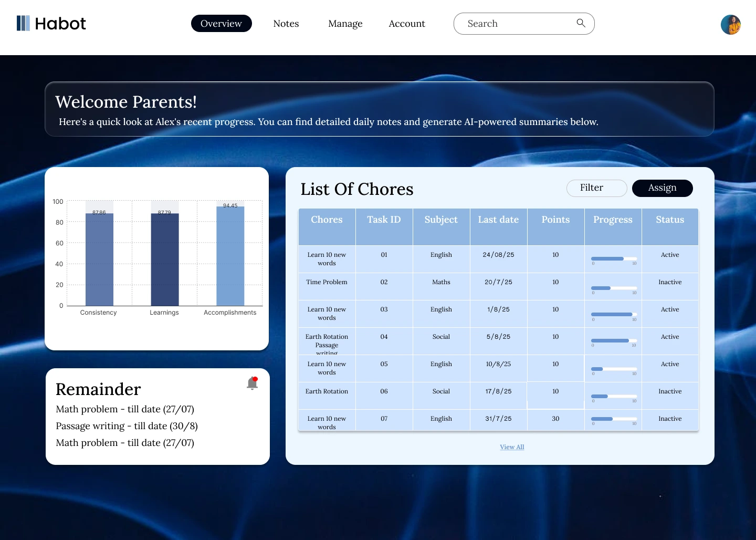Click the Filter button
This screenshot has height=540, width=756.
pyautogui.click(x=597, y=188)
